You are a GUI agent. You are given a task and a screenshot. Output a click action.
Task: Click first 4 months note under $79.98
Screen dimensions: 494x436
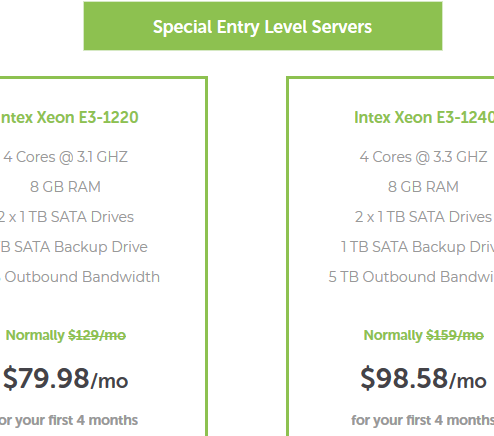pyautogui.click(x=69, y=421)
